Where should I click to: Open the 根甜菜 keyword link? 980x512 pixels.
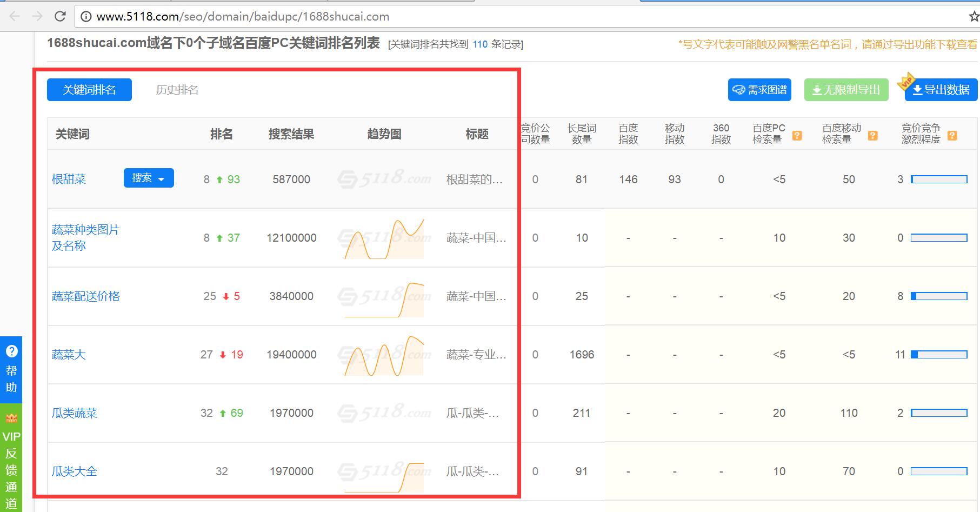point(69,178)
